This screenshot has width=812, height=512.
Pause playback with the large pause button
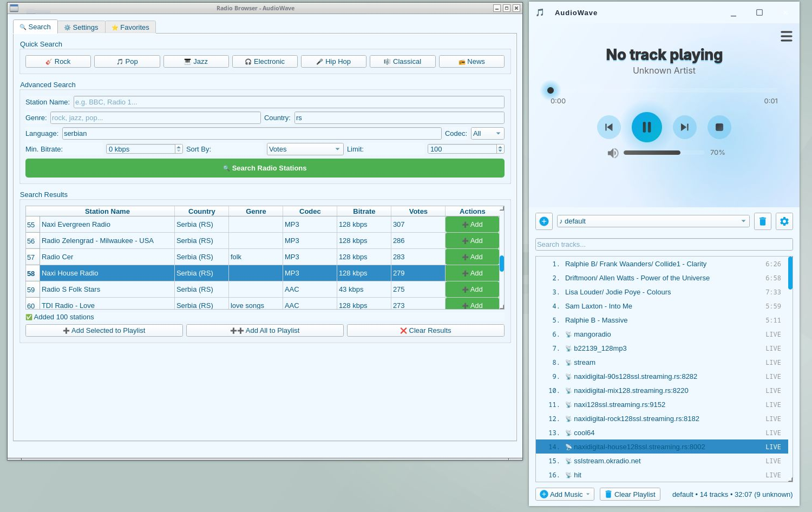click(646, 127)
